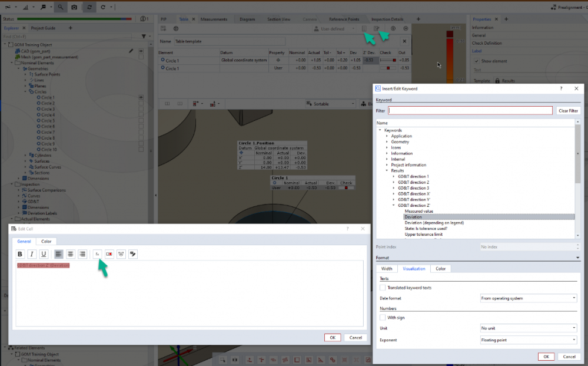The height and width of the screenshot is (366, 588).
Task: Click the pencil icon on CAD row
Action: [x=131, y=51]
